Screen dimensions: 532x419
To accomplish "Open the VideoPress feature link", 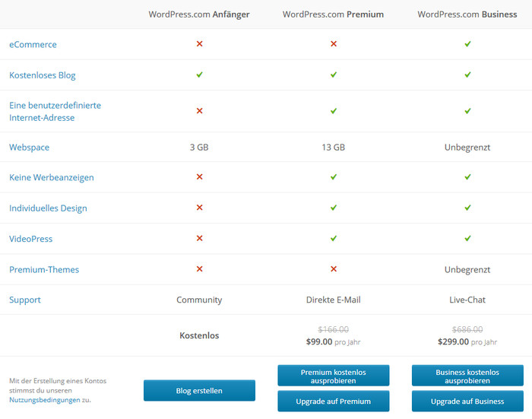I will (31, 239).
